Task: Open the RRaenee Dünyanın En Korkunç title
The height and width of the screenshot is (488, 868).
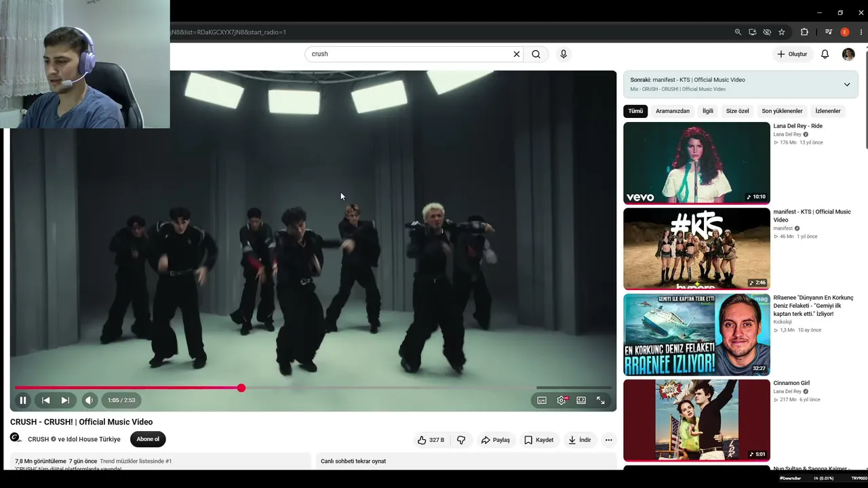Action: click(813, 306)
